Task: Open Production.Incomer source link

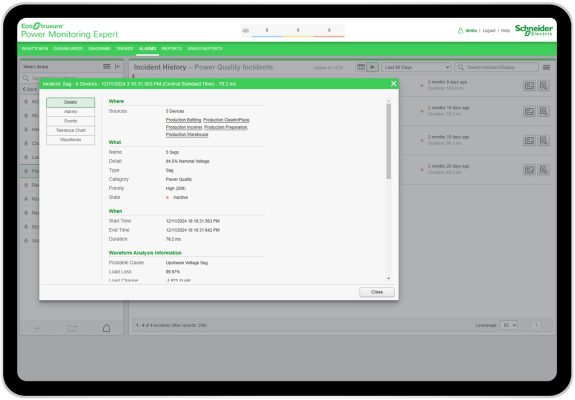Action: pyautogui.click(x=184, y=127)
